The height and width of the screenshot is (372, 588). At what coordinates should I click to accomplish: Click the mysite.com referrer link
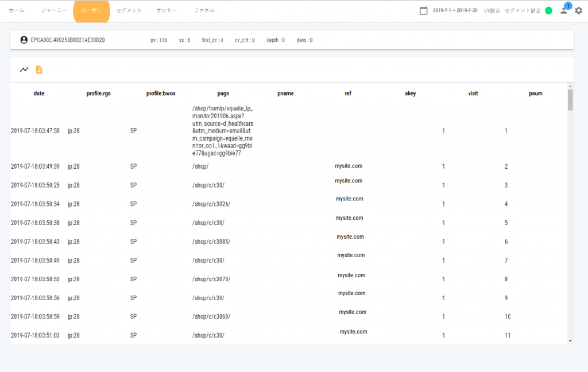pos(348,165)
